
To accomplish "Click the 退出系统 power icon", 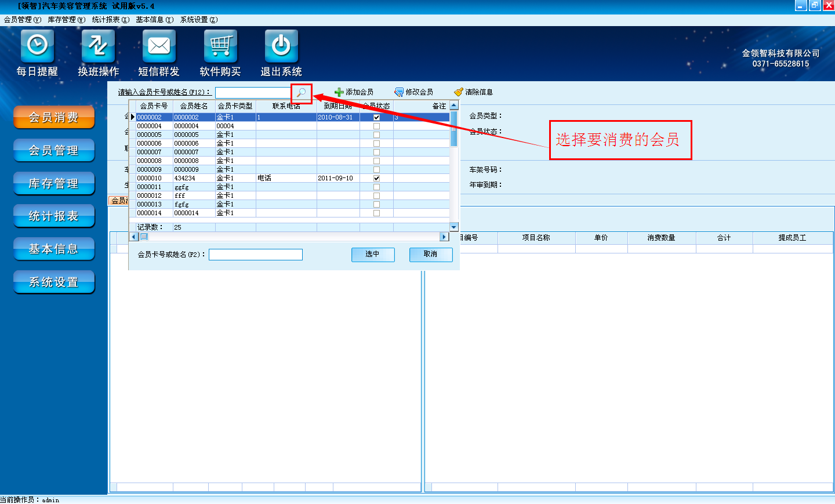I will 281,46.
